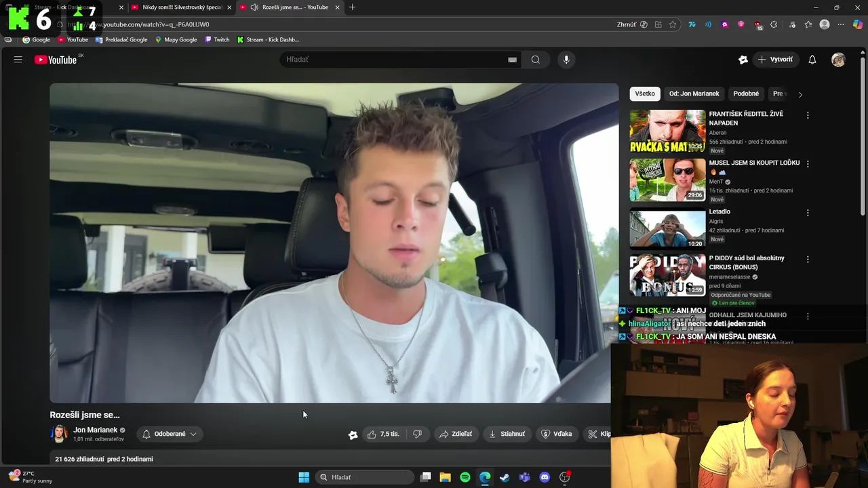This screenshot has width=868, height=488.
Task: Open Edge browser profile icon
Action: [825, 24]
